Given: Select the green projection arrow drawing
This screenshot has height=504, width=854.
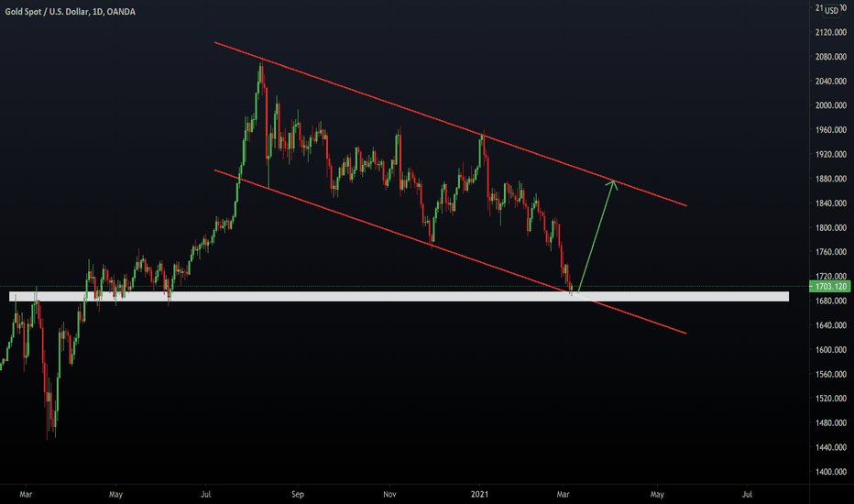Looking at the screenshot, I should click(597, 235).
